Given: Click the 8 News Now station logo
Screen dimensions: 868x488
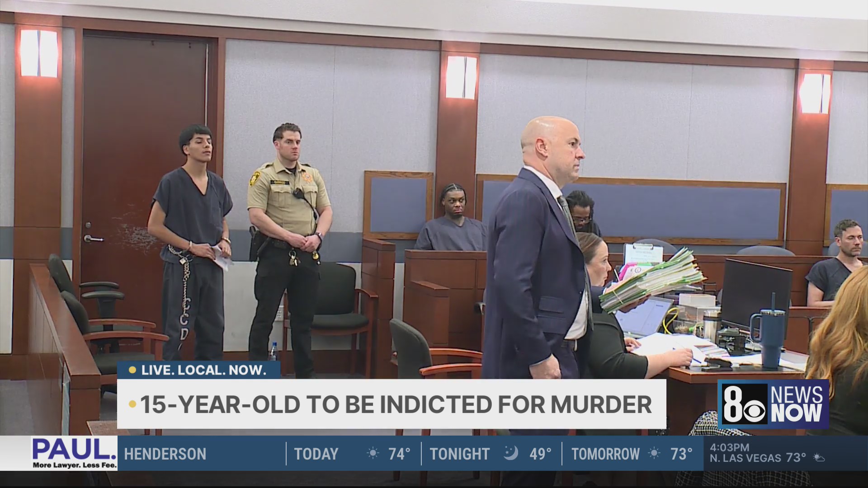Looking at the screenshot, I should click(x=773, y=404).
